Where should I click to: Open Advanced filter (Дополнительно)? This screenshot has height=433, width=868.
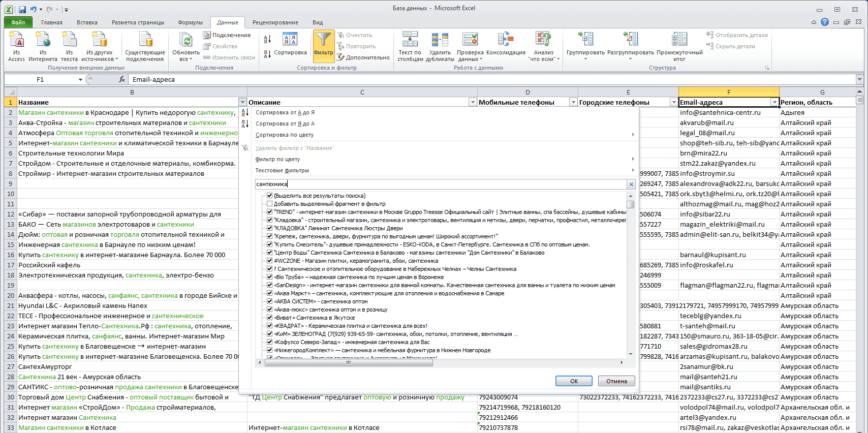[x=363, y=57]
